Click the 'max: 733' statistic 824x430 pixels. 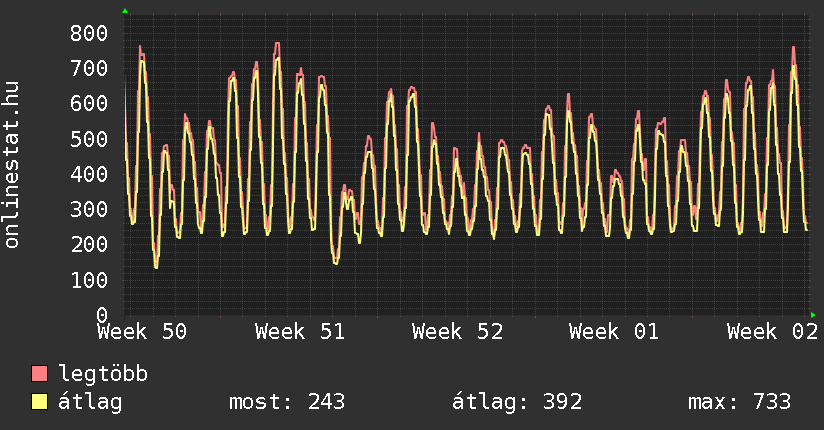click(x=739, y=402)
